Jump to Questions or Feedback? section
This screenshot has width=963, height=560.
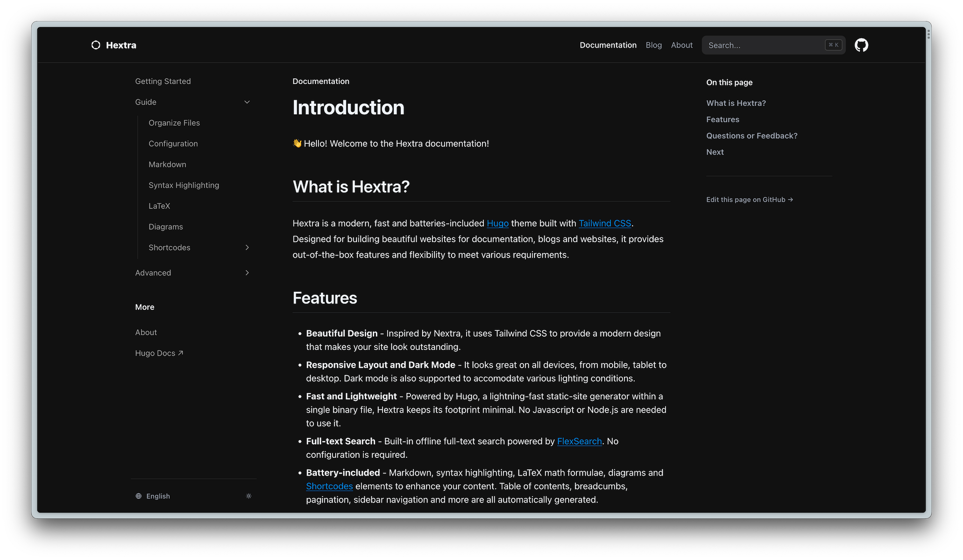pyautogui.click(x=751, y=136)
